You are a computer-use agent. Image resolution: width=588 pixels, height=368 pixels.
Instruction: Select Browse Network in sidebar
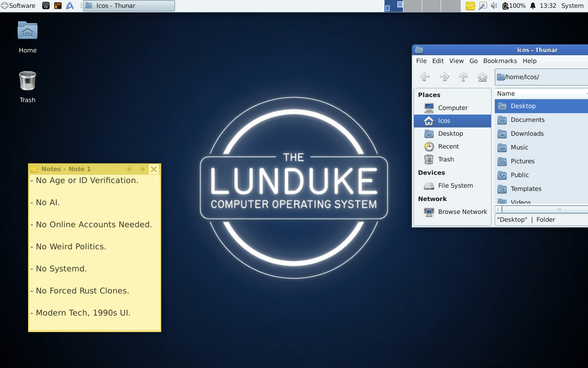coord(452,212)
